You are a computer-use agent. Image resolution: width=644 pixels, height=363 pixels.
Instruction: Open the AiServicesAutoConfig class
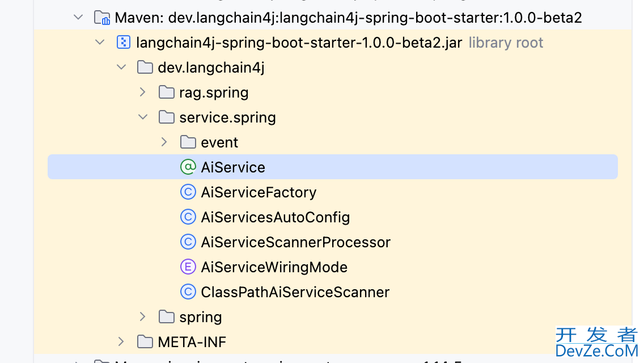click(x=275, y=217)
